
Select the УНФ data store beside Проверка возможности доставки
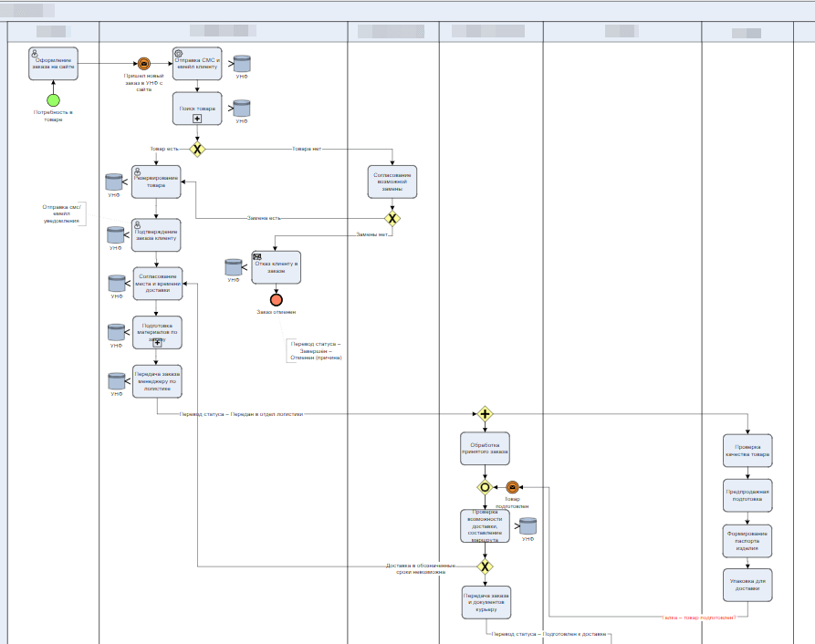click(528, 526)
